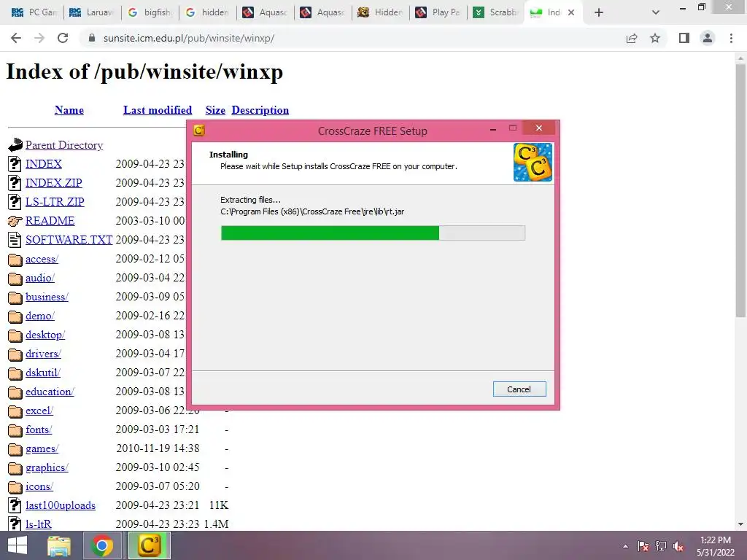Viewport: 747px width, 560px height.
Task: Sort listing by Description
Action: click(x=260, y=110)
